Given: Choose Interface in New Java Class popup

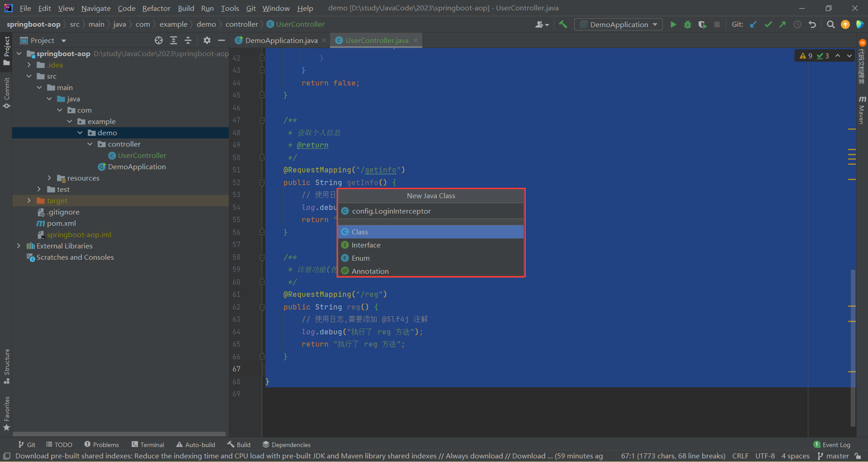Looking at the screenshot, I should coord(431,245).
